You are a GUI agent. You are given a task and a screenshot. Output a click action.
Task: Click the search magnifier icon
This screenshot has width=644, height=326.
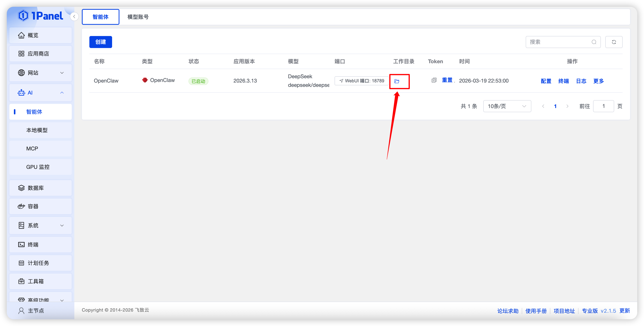[594, 42]
